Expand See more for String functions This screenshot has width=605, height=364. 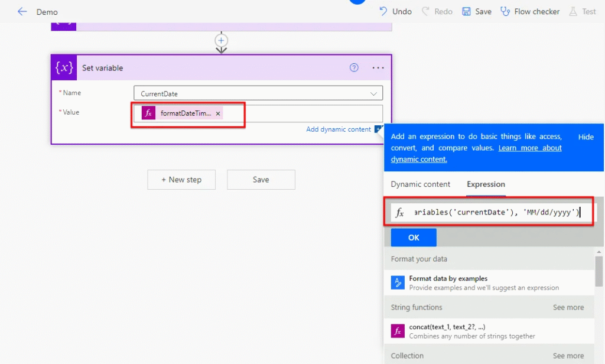(568, 307)
